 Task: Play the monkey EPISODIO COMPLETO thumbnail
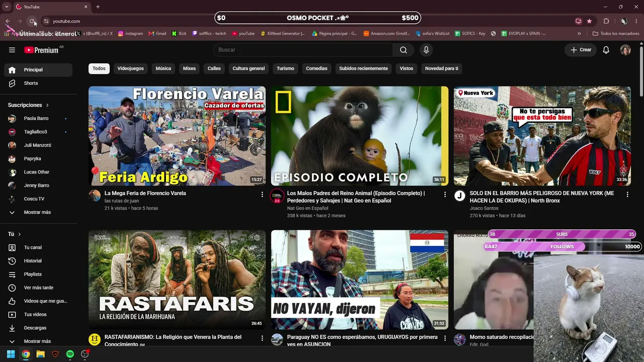[360, 136]
